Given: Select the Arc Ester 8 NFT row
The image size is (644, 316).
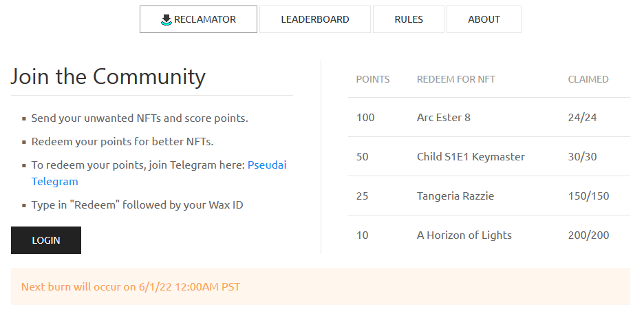Looking at the screenshot, I should pos(489,118).
